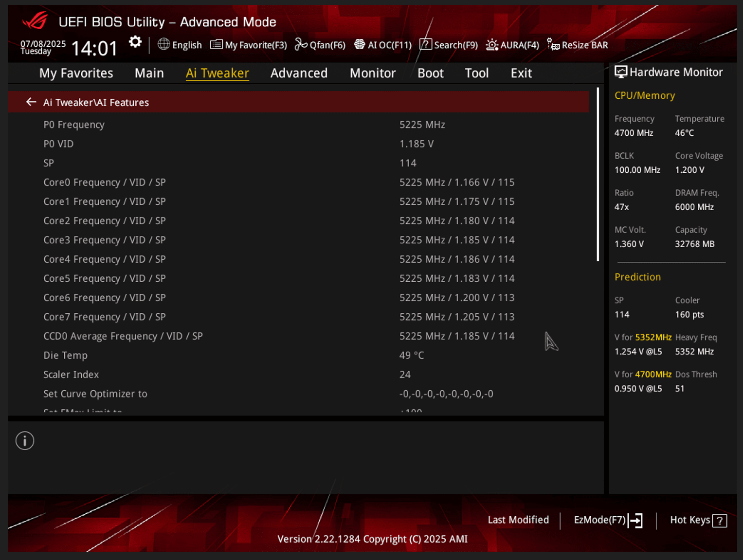Click the Core0 Frequency / VID / SP row

point(298,182)
